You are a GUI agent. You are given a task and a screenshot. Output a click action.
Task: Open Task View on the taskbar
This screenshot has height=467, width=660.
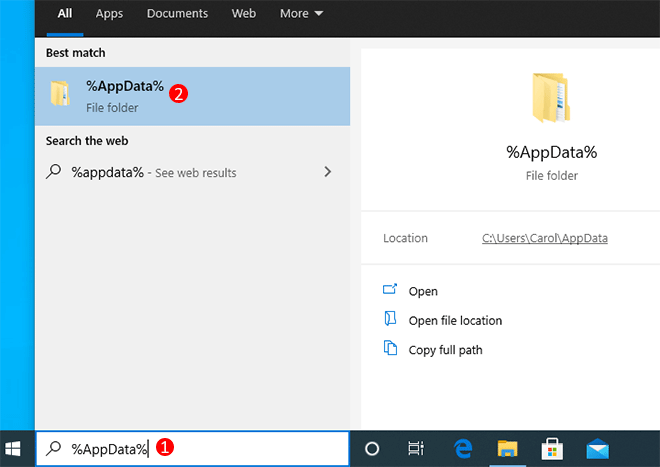(x=416, y=448)
